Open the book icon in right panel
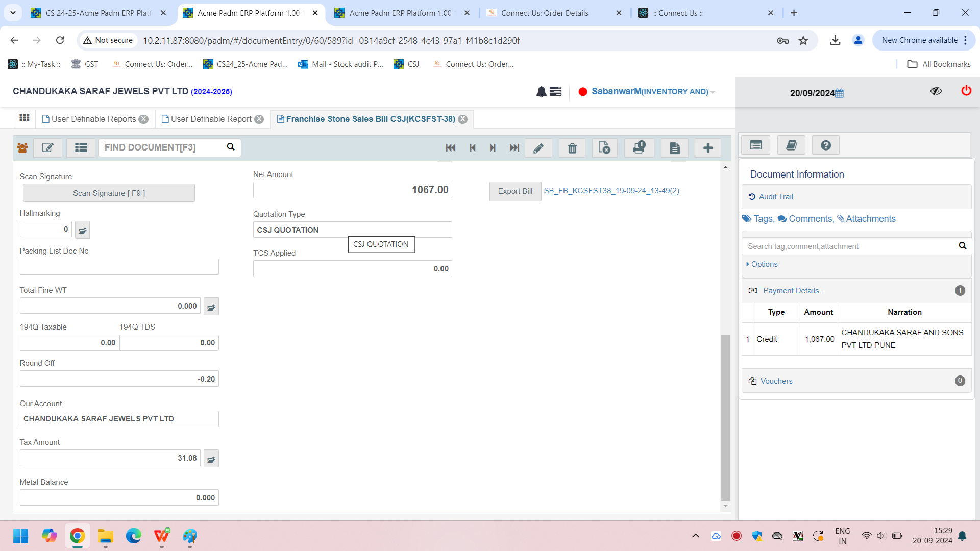The image size is (980, 551). [791, 145]
